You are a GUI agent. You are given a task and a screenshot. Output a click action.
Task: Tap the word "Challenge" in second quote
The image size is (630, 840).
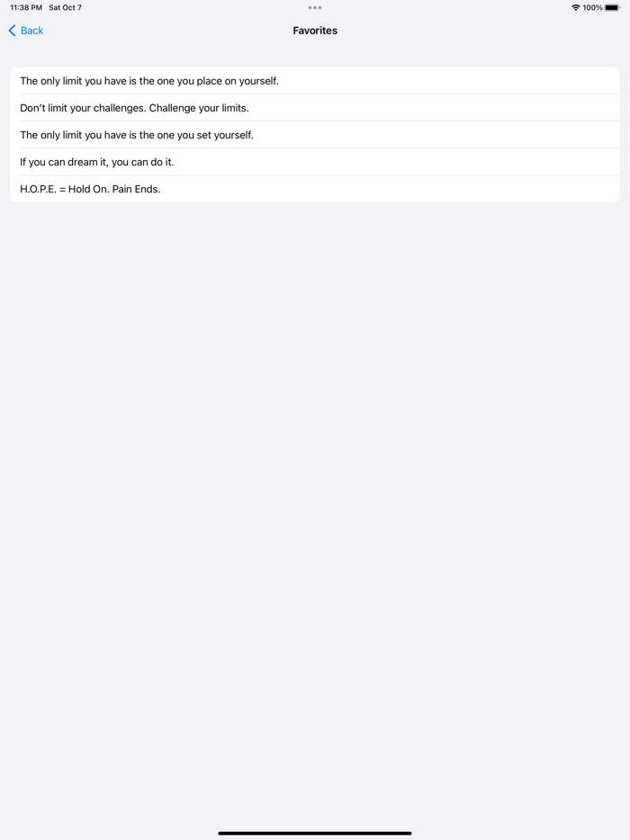[172, 108]
